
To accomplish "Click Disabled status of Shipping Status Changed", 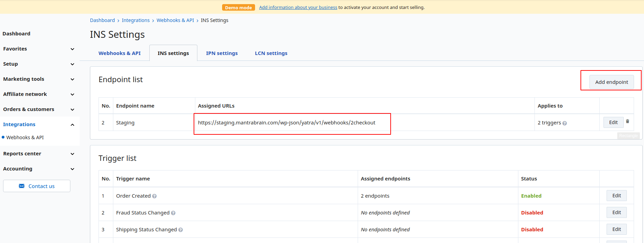I will tap(532, 230).
